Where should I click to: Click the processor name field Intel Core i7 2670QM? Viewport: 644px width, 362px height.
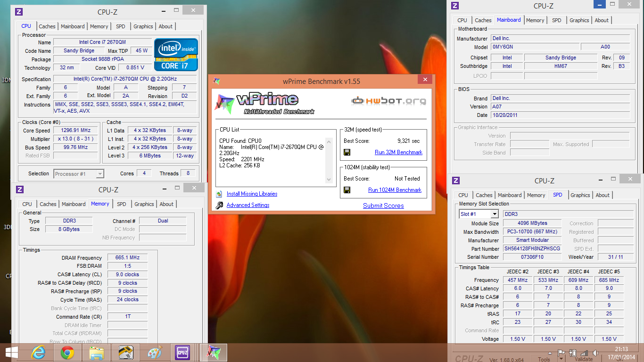(102, 42)
